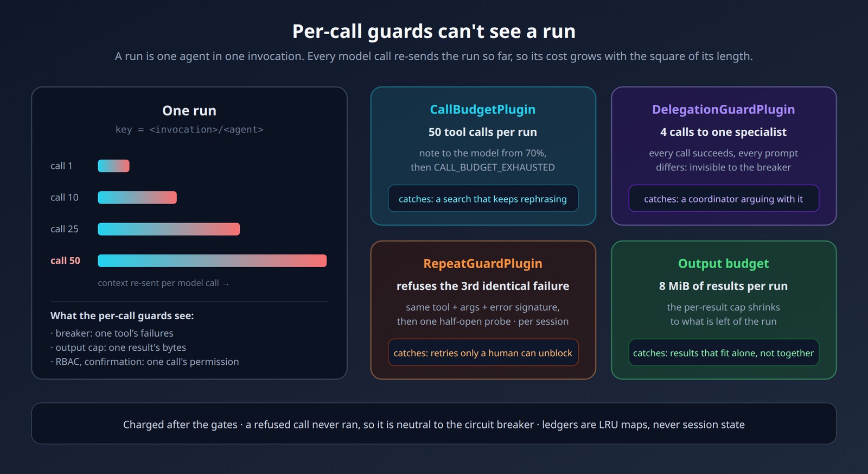The height and width of the screenshot is (474, 868).
Task: Click "refuses the 3rd identical failure" text
Action: [483, 286]
